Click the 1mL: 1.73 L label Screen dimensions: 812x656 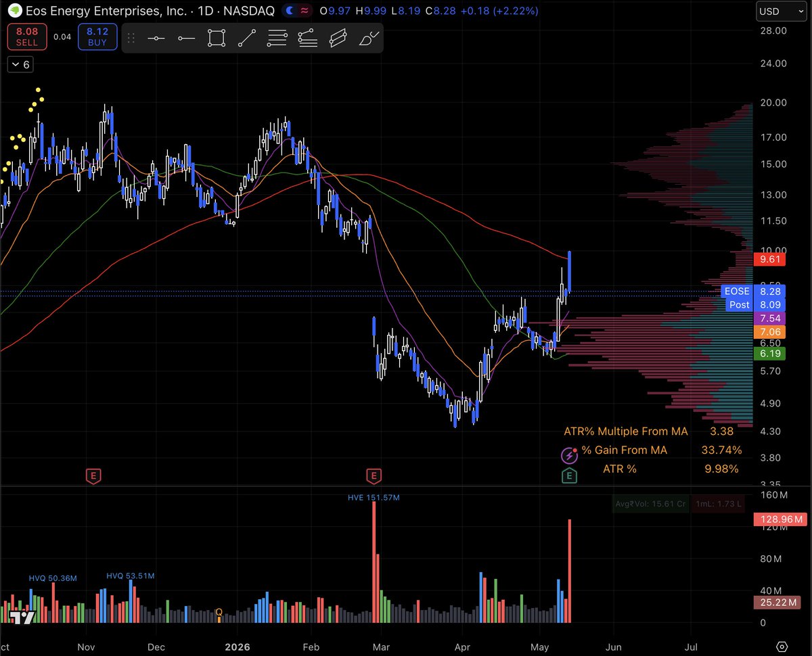pos(718,504)
